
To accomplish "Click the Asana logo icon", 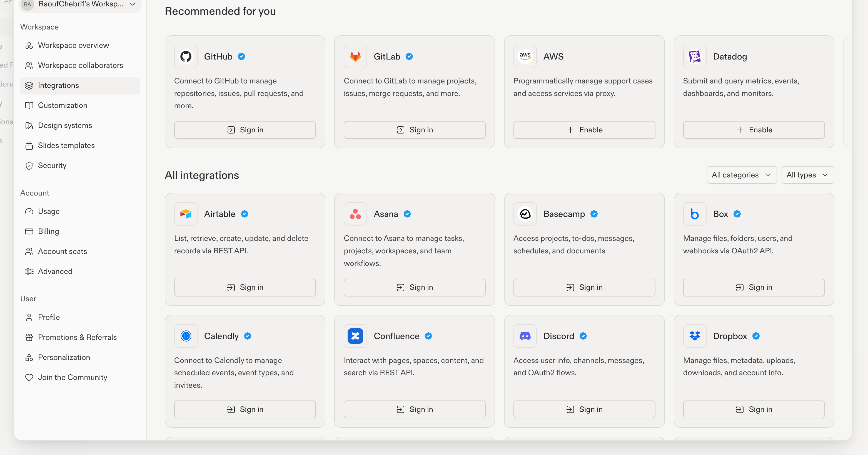I will pos(355,214).
